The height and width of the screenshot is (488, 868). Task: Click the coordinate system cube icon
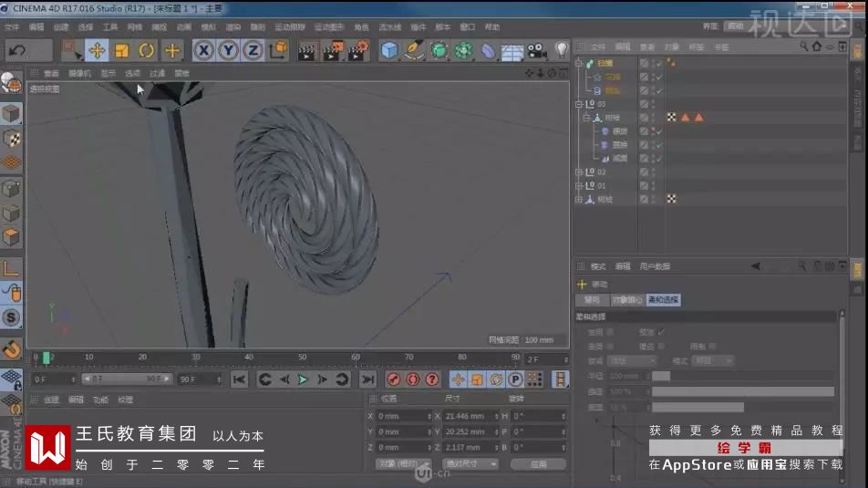tap(278, 50)
